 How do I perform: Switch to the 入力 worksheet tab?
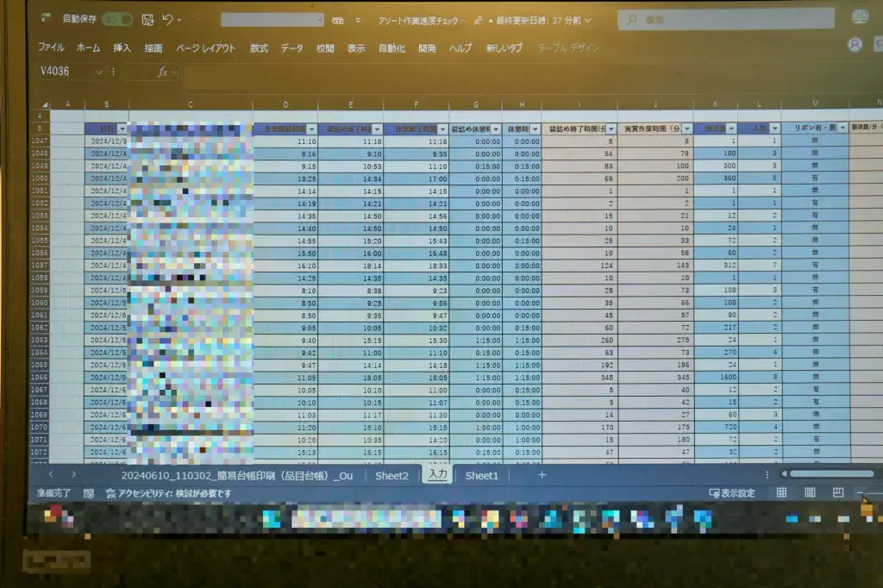click(437, 474)
